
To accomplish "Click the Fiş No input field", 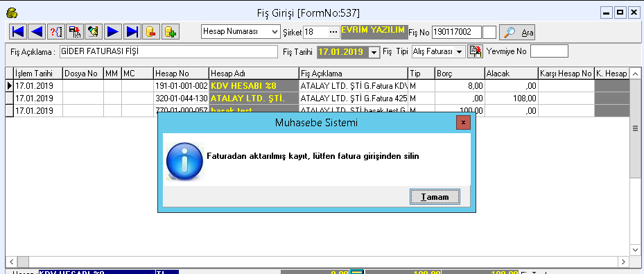I will (456, 32).
